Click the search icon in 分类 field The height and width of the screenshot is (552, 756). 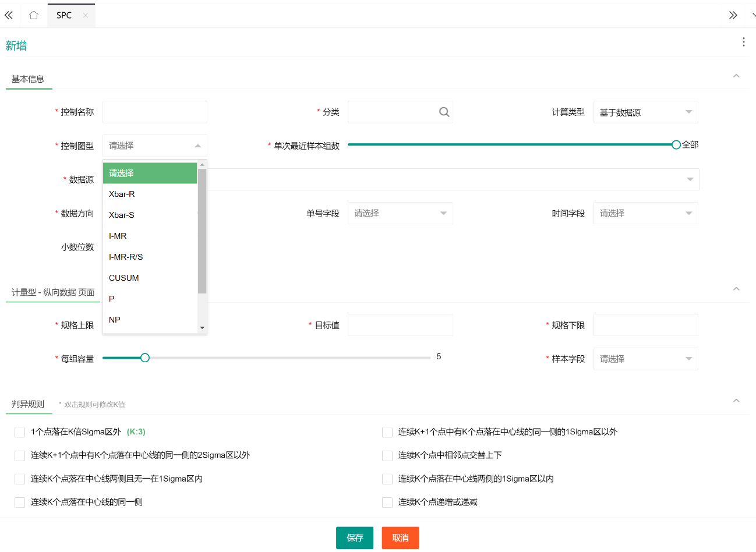[444, 112]
